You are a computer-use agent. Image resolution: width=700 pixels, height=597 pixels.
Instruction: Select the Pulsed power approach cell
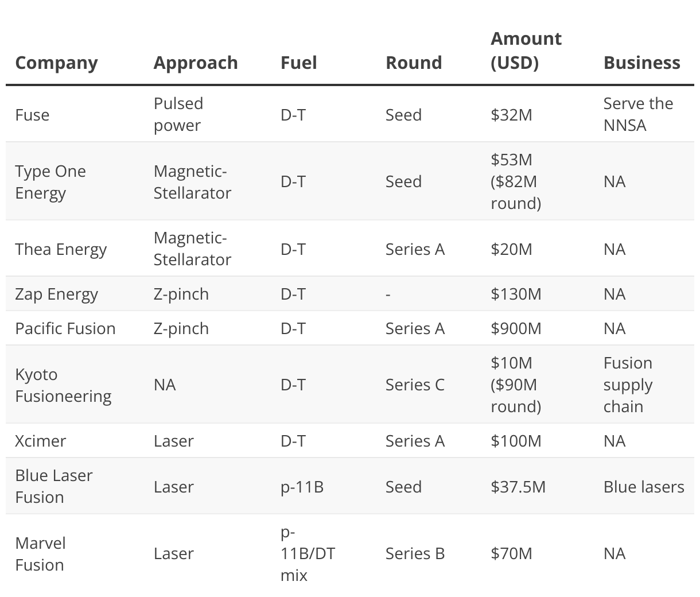178,114
